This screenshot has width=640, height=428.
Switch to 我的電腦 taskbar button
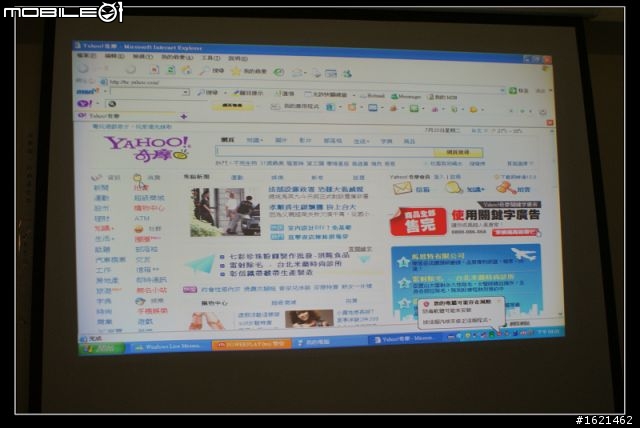[x=329, y=342]
